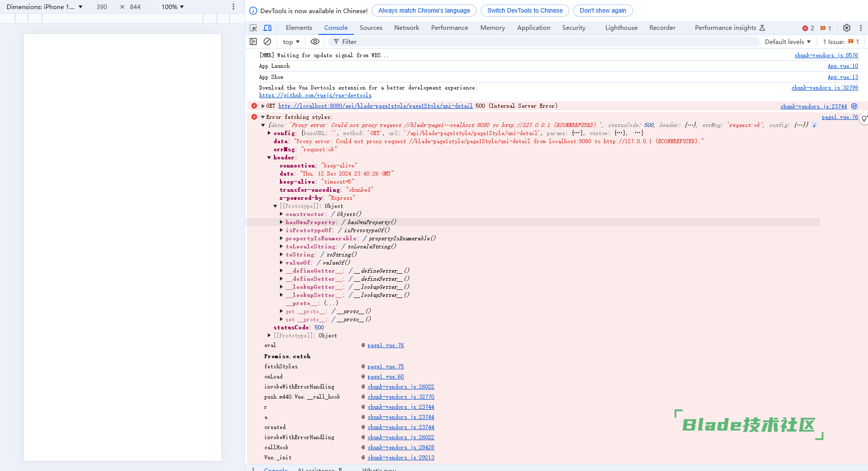Expand the toString function entry
This screenshot has width=868, height=471.
[282, 254]
